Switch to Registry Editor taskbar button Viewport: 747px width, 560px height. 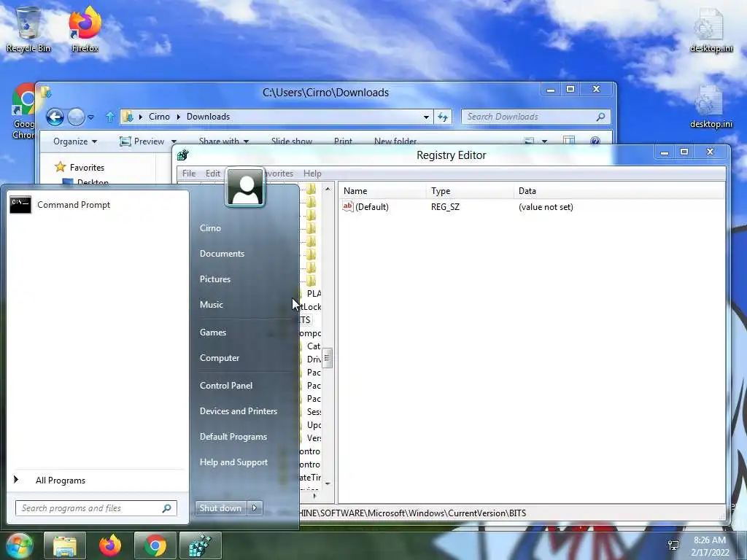[200, 545]
